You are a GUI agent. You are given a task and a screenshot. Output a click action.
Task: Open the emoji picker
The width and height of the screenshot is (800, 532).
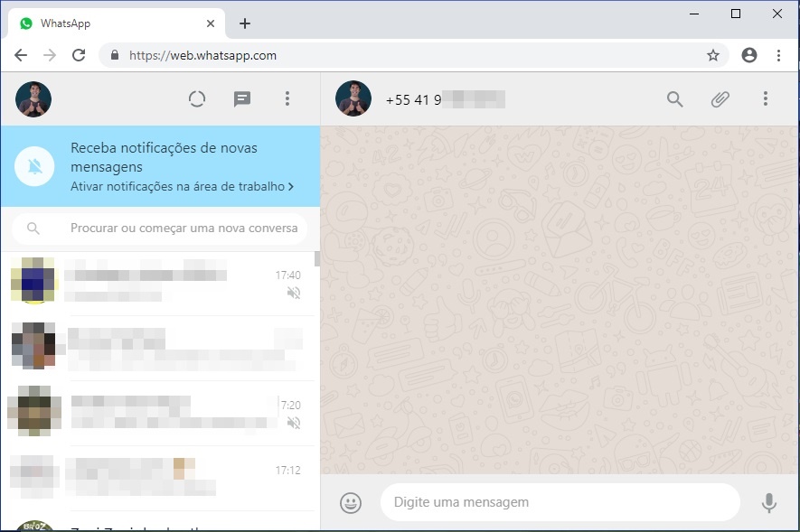[351, 503]
